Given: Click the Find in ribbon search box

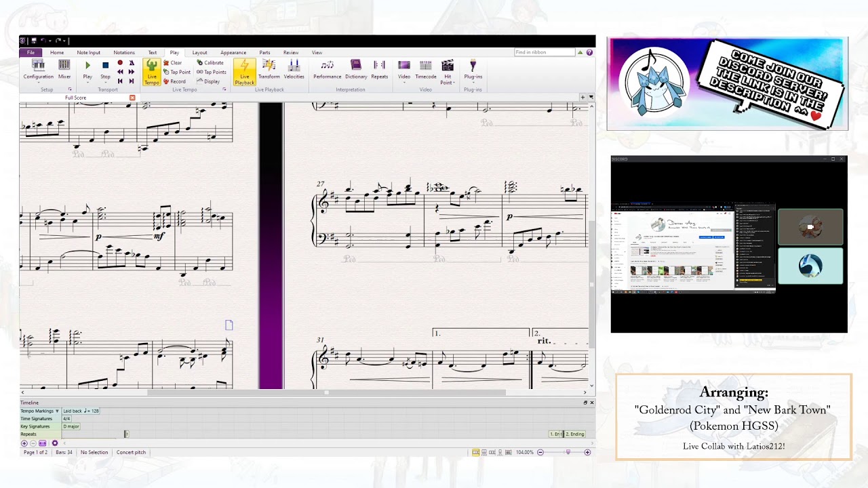Looking at the screenshot, I should 544,52.
